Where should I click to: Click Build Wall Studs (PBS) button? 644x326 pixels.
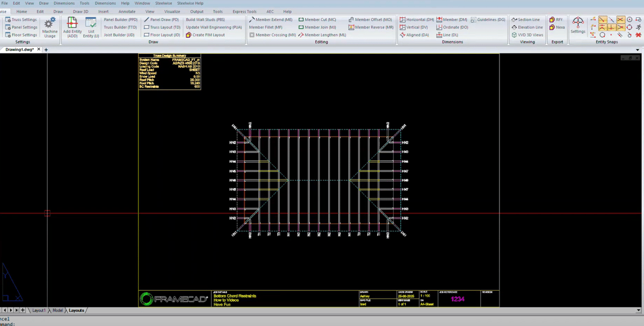click(205, 19)
